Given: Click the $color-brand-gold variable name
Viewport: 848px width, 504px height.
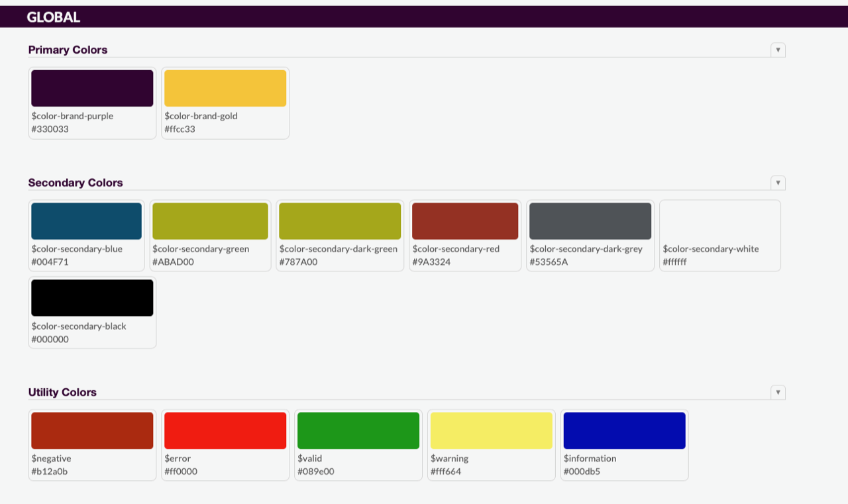Looking at the screenshot, I should click(x=201, y=116).
